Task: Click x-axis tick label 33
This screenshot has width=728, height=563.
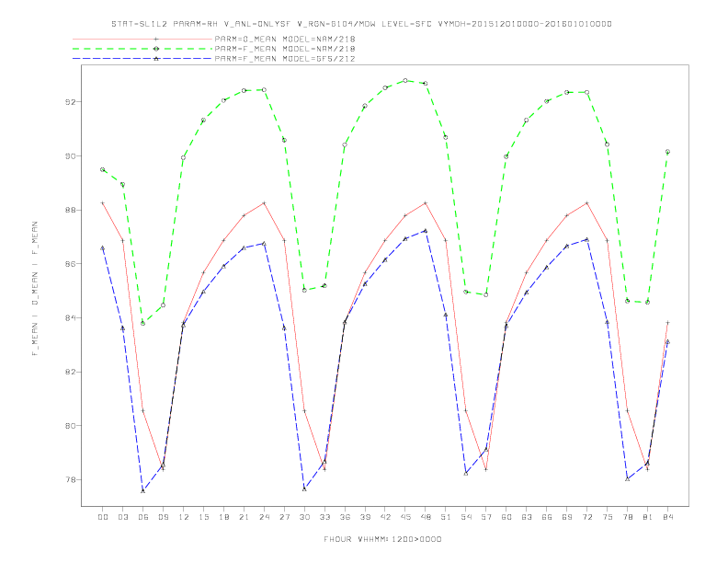Action: 324,517
